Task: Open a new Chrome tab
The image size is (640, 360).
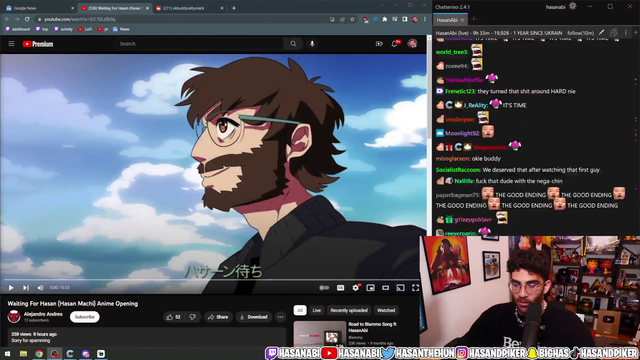Action: (234, 8)
